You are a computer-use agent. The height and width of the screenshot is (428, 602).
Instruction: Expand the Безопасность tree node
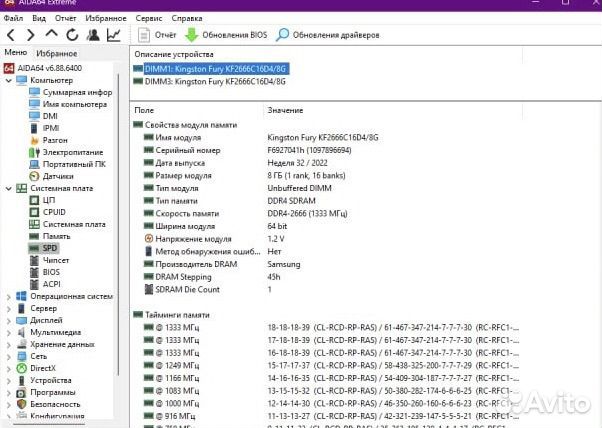[x=8, y=405]
